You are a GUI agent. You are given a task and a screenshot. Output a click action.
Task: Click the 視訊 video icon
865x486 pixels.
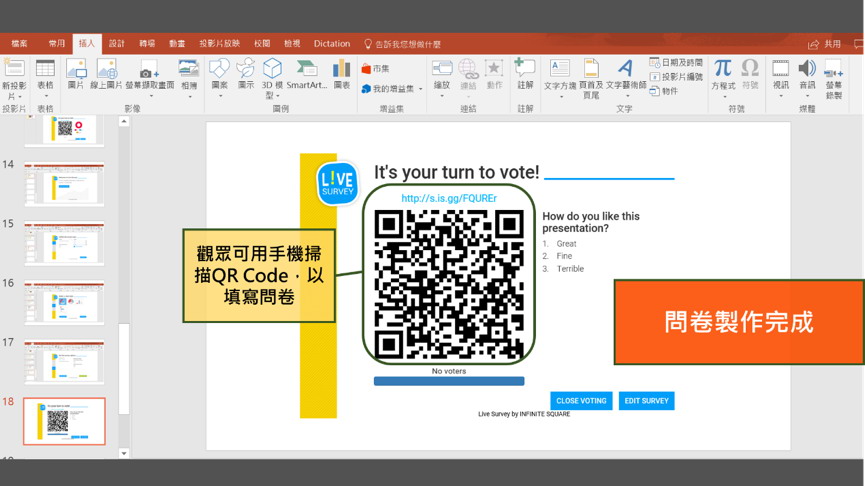(x=781, y=68)
